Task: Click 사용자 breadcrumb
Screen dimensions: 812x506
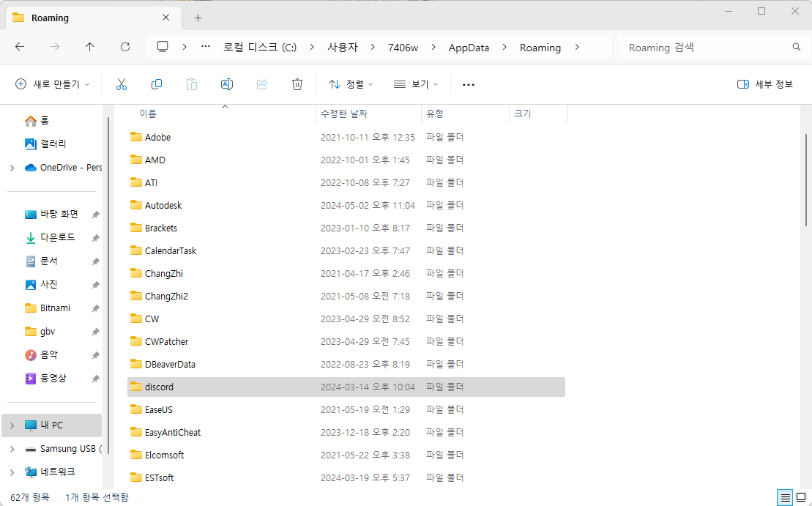Action: click(x=343, y=47)
